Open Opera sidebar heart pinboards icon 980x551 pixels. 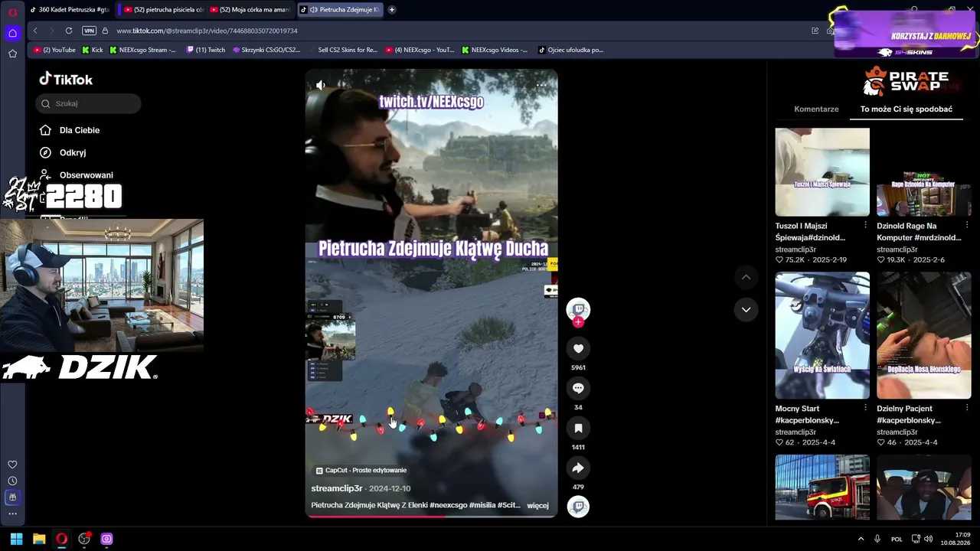click(12, 465)
